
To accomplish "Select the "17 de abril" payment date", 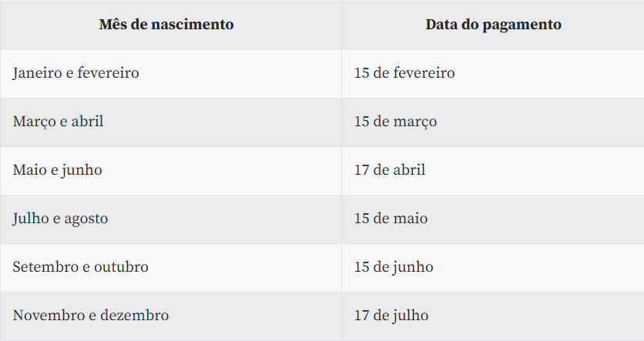I will [390, 170].
